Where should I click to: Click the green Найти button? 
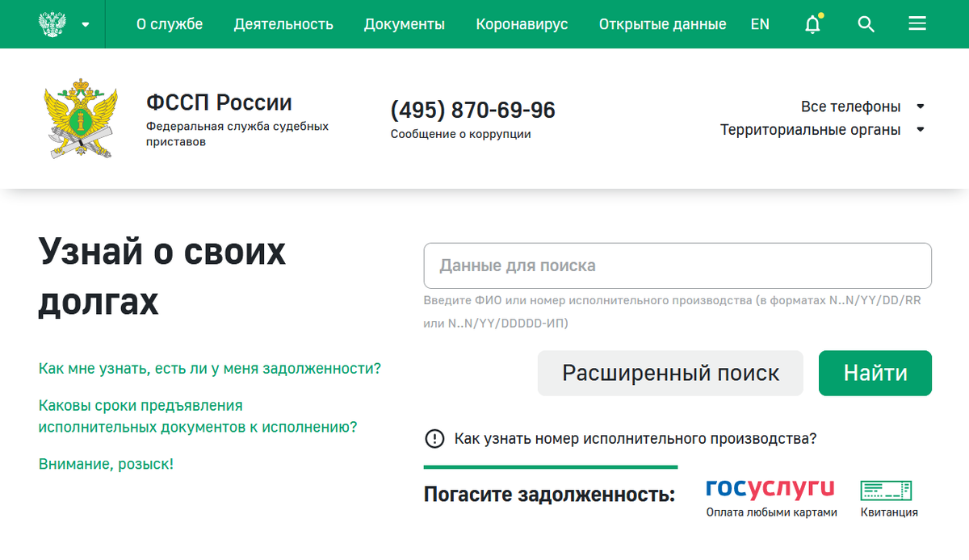[875, 373]
